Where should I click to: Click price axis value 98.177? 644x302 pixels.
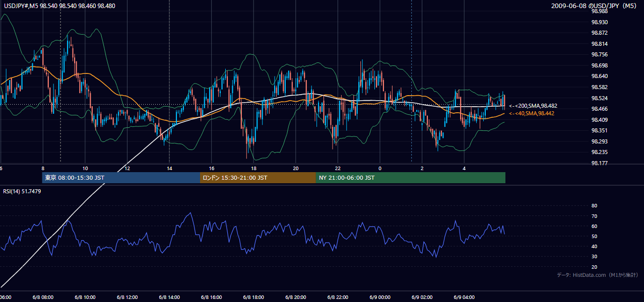(x=600, y=163)
